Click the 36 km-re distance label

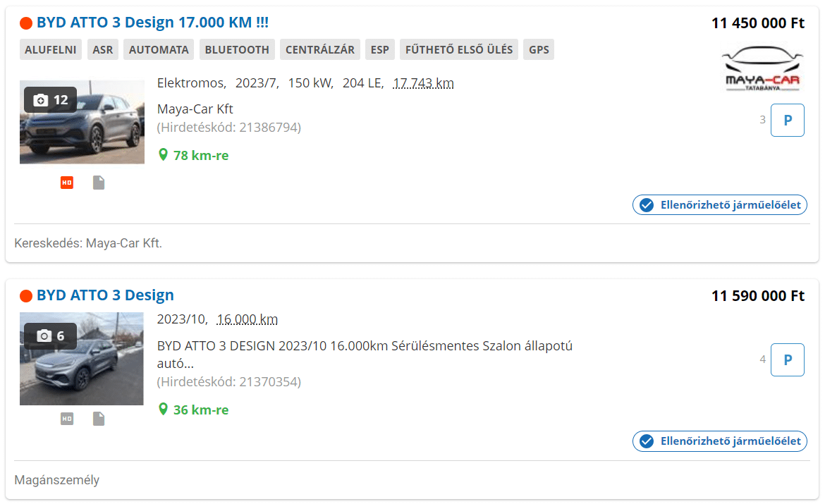pos(200,410)
